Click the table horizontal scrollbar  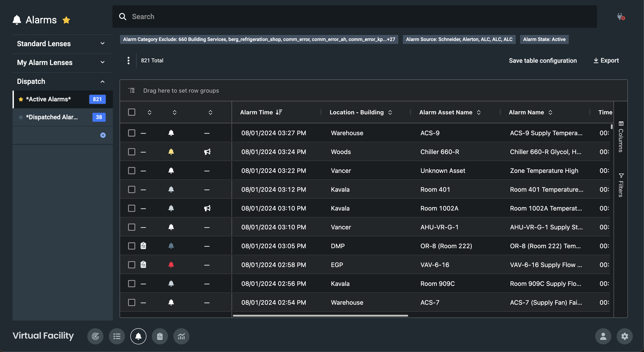coord(320,316)
